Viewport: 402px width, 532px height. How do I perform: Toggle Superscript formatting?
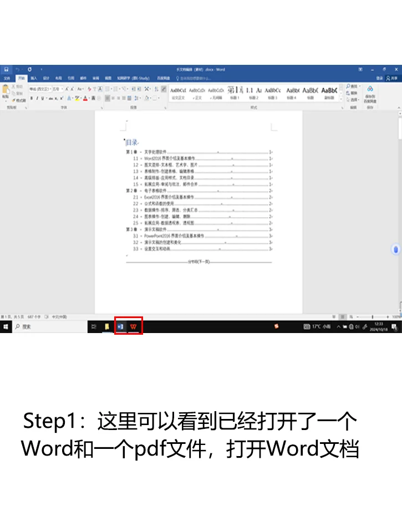(62, 99)
